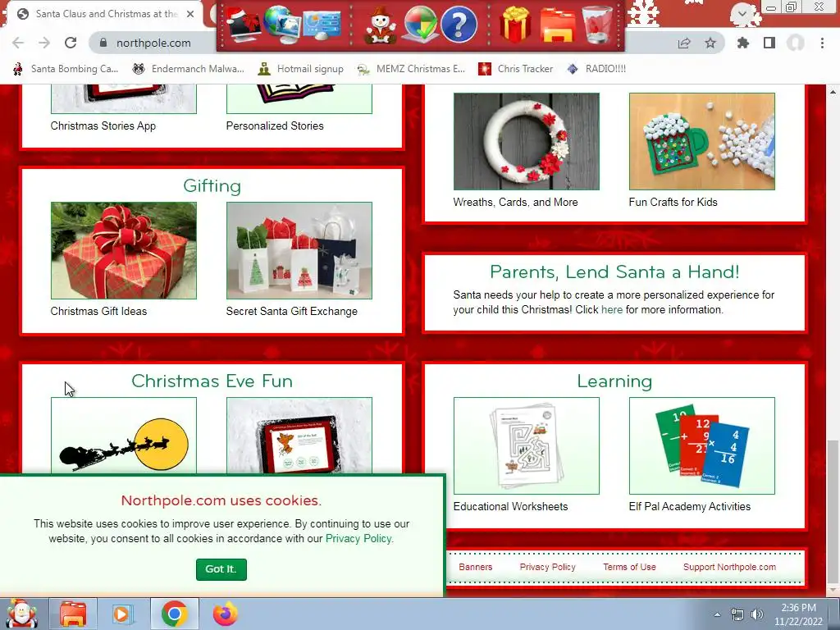Screen dimensions: 840x630
Task: Open Privacy Policy link in cookie notice
Action: (359, 538)
